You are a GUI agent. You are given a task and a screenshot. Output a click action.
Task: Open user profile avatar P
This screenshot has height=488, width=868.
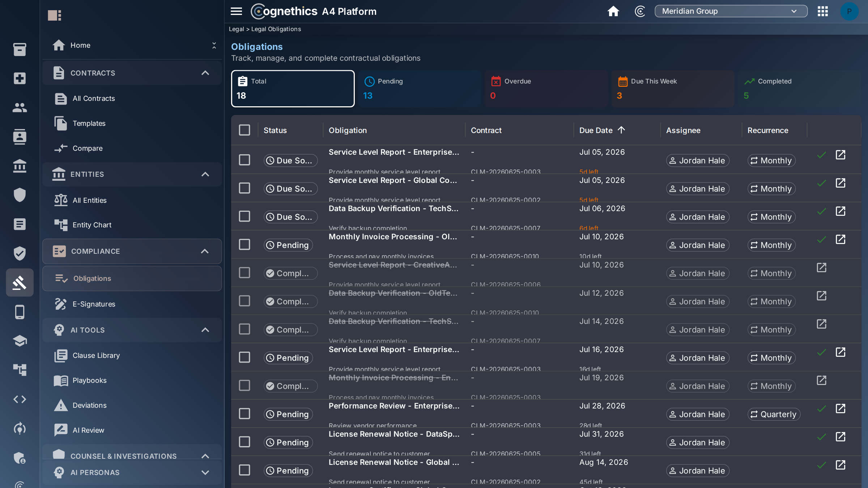pos(849,11)
